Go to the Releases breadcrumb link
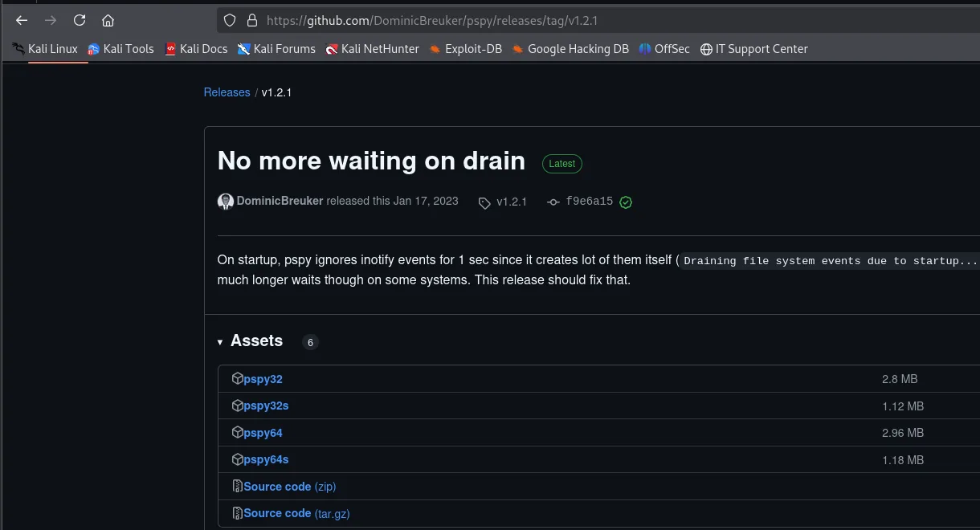 click(227, 92)
